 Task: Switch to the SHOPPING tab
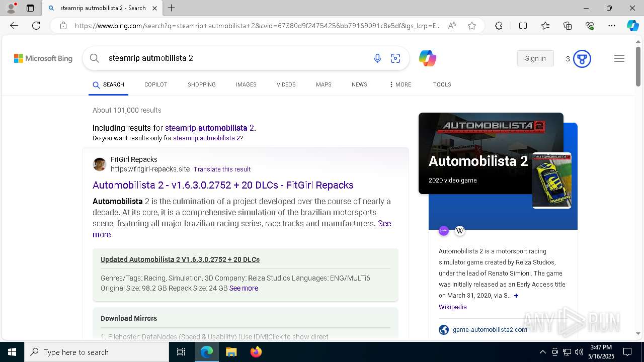click(202, 84)
